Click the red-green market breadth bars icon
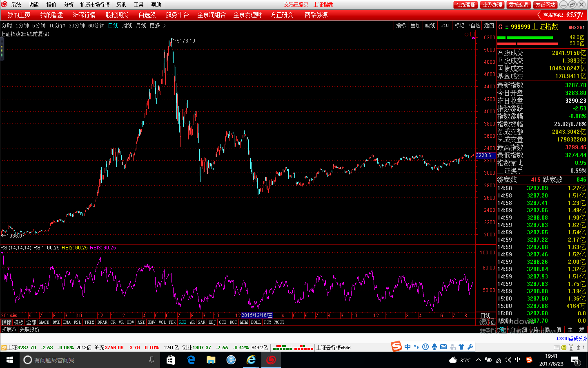 (x=293, y=348)
